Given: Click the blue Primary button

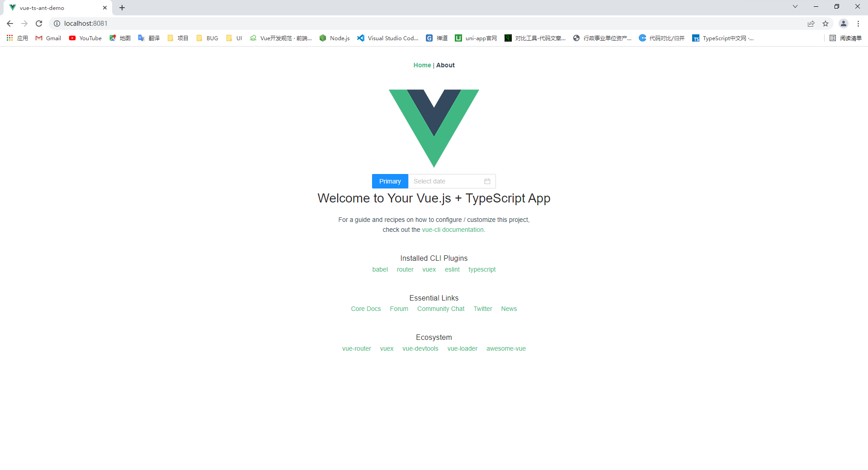Looking at the screenshot, I should [x=390, y=181].
